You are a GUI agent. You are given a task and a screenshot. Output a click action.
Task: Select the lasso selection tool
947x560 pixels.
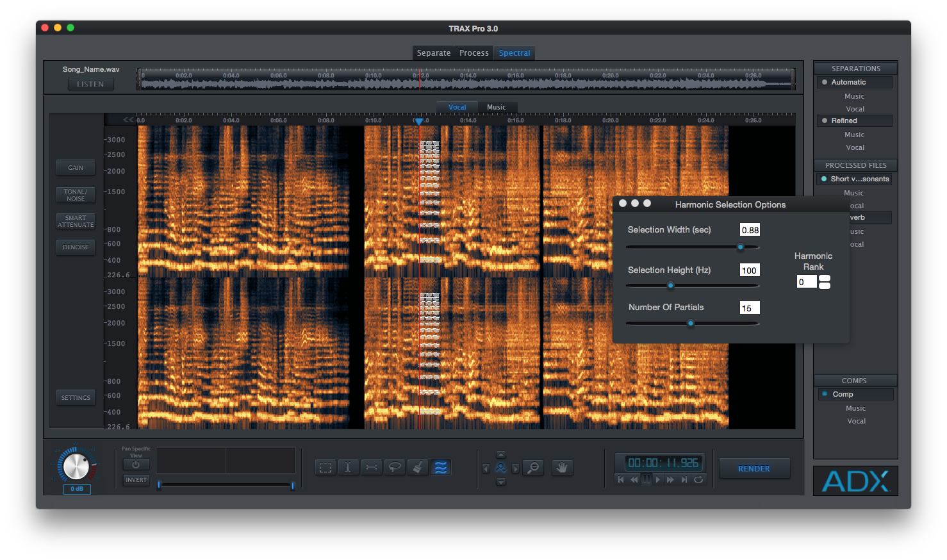pyautogui.click(x=395, y=468)
